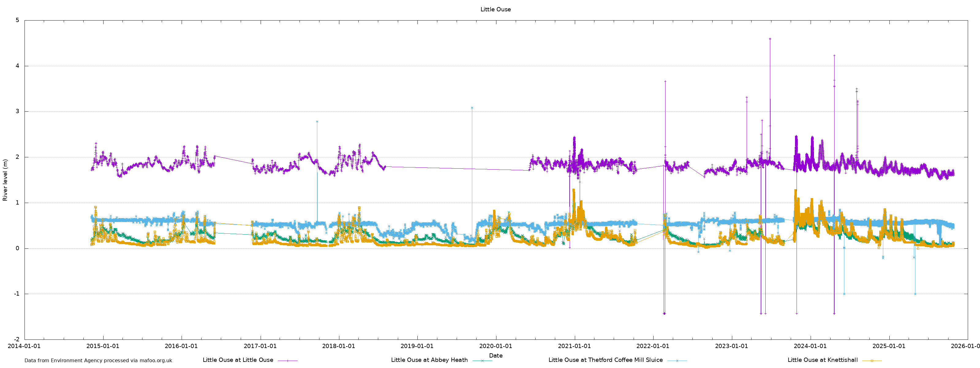The width and height of the screenshot is (980, 368).
Task: Click the green legend marker for Abbey Heath
Action: point(482,360)
